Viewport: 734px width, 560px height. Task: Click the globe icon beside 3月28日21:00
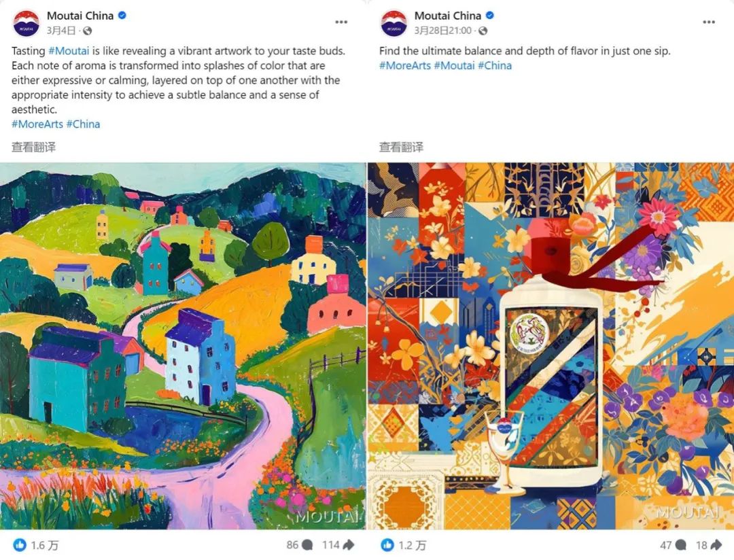tap(483, 31)
